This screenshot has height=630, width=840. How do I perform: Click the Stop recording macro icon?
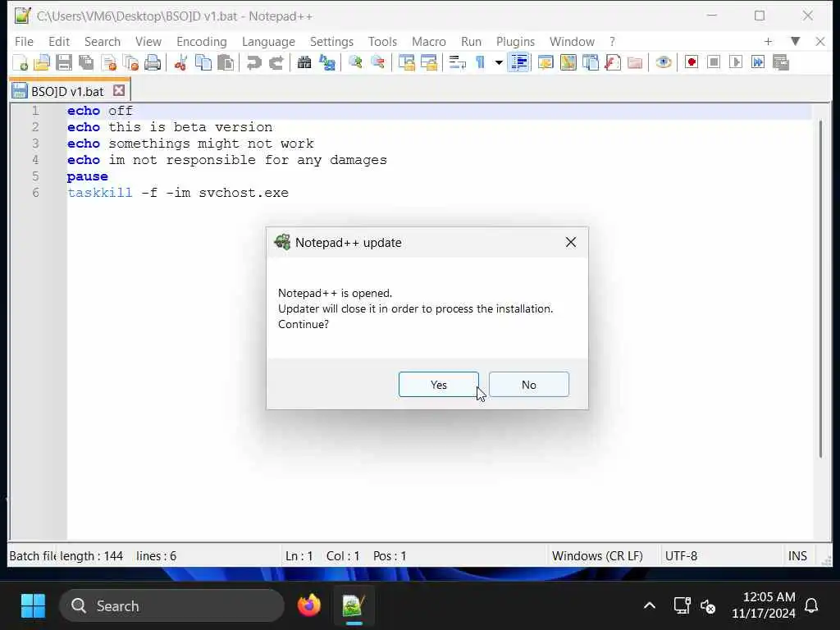point(714,62)
